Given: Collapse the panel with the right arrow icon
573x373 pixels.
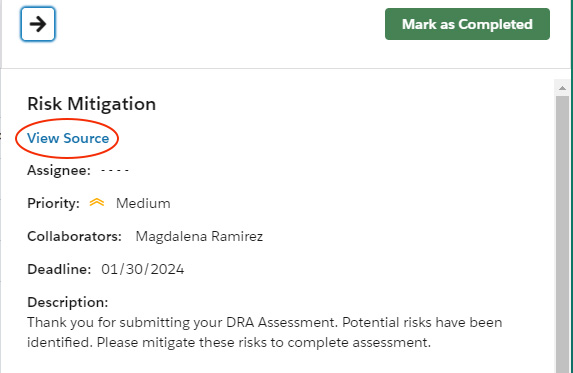Looking at the screenshot, I should 38,24.
